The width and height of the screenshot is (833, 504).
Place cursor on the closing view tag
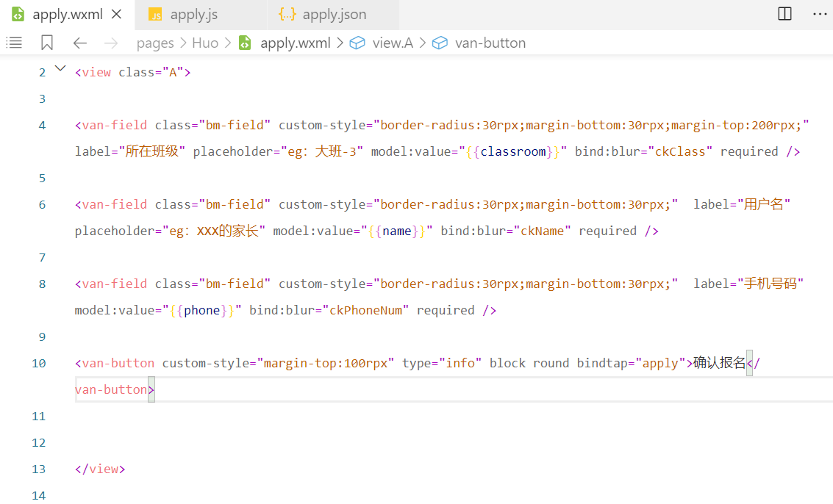pos(101,469)
